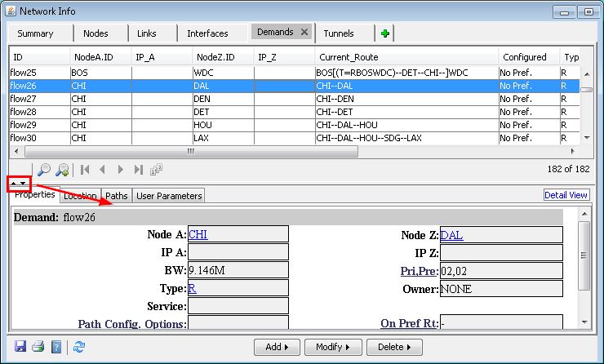
Task: Click the advanced search magnifier with plus
Action: click(62, 170)
